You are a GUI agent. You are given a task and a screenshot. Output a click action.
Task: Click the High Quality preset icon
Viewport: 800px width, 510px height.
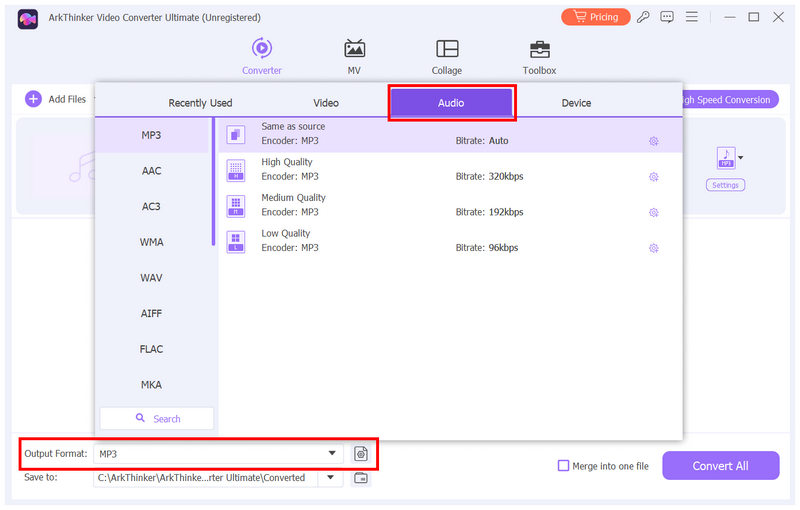[x=236, y=170]
